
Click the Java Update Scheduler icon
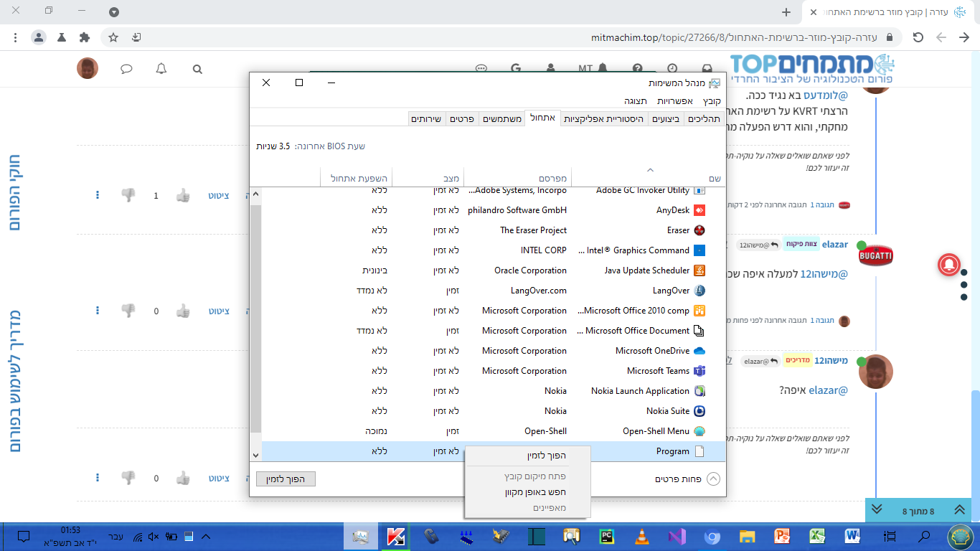click(x=699, y=270)
